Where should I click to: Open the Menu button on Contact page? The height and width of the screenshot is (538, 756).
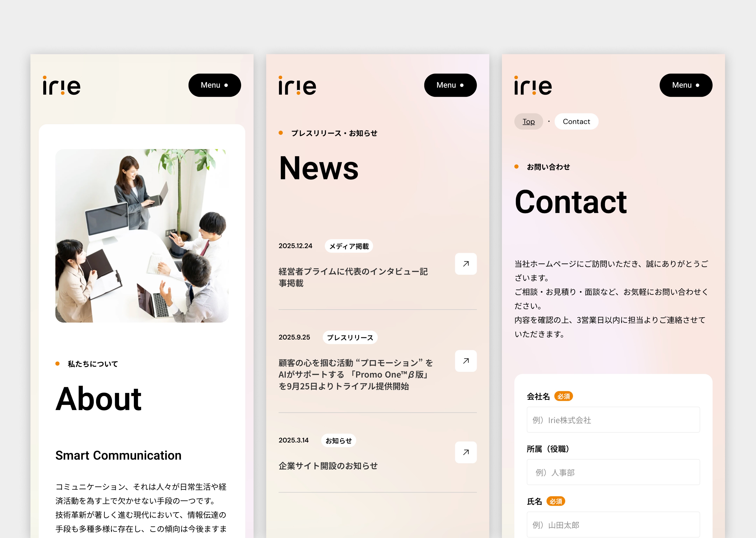(686, 85)
